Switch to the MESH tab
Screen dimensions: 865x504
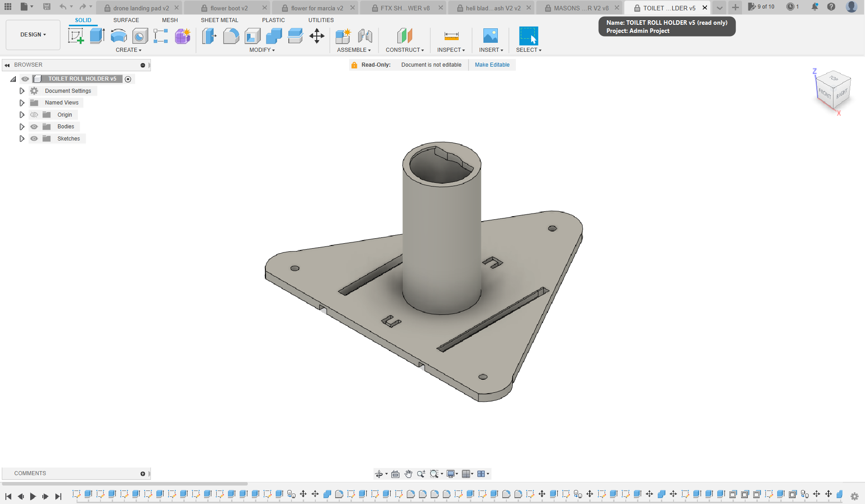click(x=170, y=20)
